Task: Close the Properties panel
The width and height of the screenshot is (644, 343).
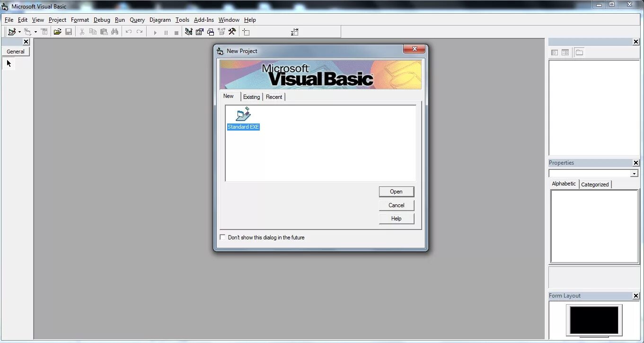Action: [636, 163]
